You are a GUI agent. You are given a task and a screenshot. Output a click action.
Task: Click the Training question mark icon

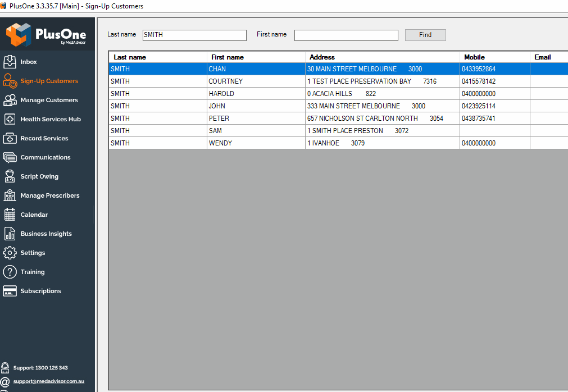(x=10, y=272)
